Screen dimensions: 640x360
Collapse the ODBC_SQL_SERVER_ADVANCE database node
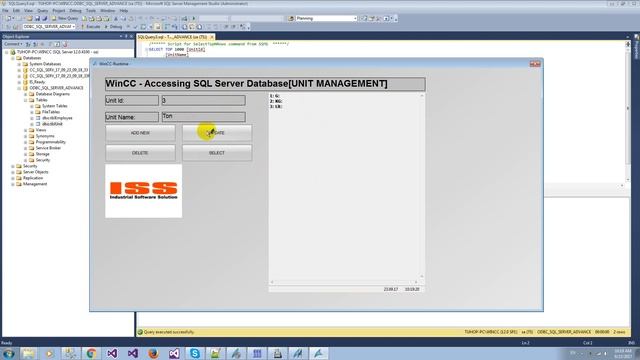[x=19, y=88]
